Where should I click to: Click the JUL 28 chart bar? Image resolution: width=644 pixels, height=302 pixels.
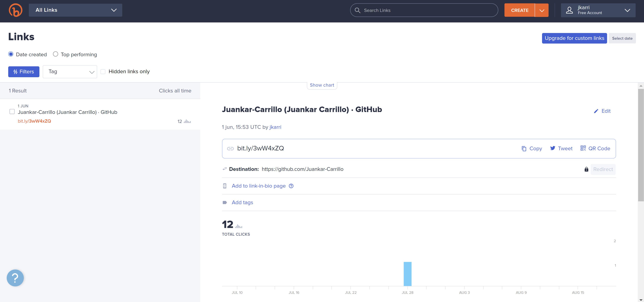pyautogui.click(x=407, y=274)
